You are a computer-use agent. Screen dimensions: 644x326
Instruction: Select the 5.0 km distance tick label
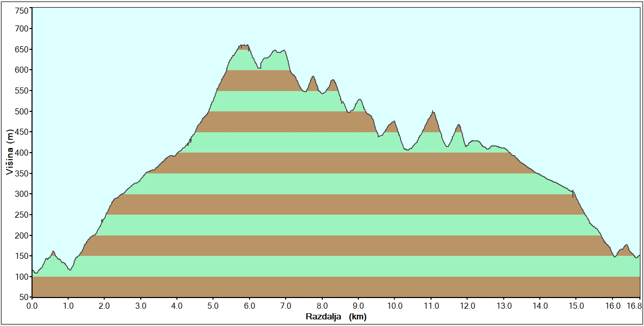(x=213, y=306)
